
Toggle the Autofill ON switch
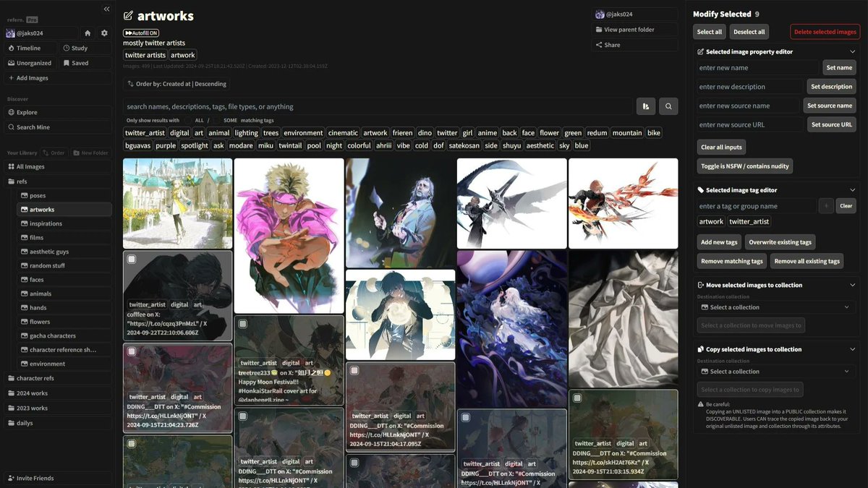point(141,33)
